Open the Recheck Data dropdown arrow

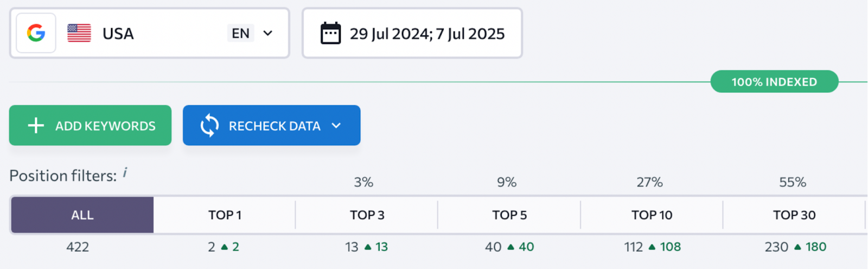pyautogui.click(x=336, y=126)
